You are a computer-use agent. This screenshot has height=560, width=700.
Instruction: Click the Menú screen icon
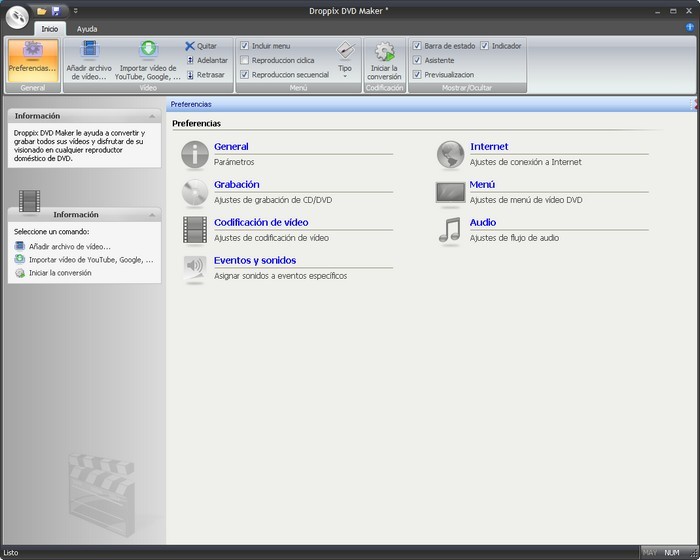(x=450, y=192)
